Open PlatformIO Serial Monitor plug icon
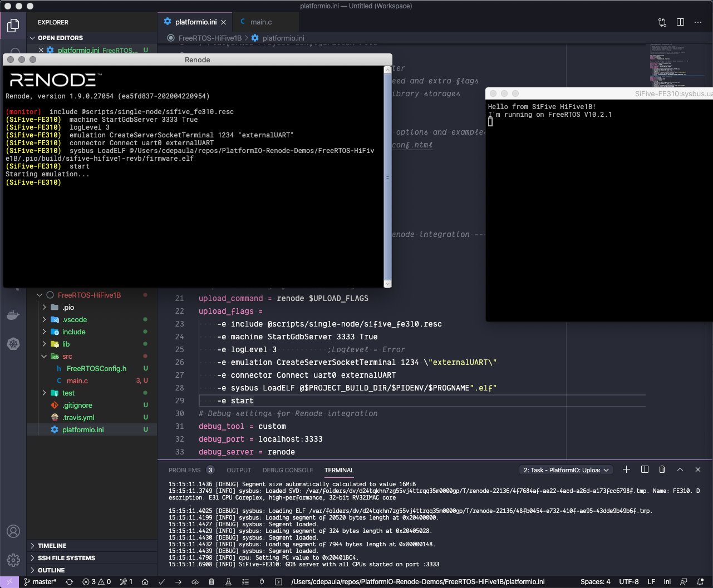713x588 pixels. [x=262, y=582]
